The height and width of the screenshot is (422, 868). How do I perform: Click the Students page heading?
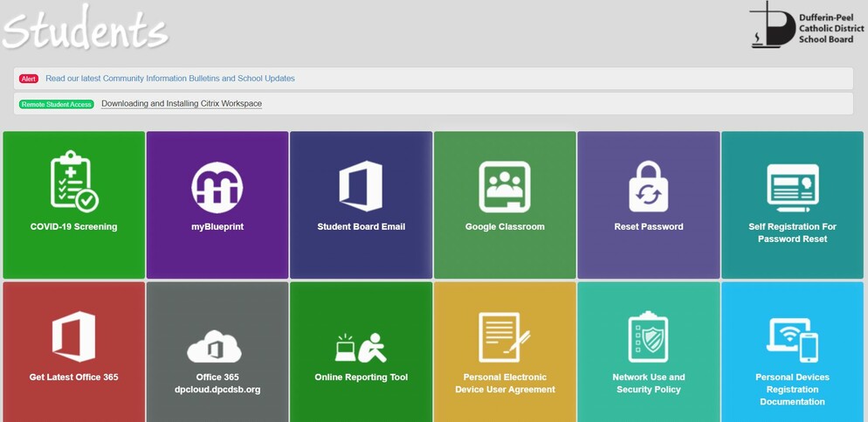pos(85,28)
